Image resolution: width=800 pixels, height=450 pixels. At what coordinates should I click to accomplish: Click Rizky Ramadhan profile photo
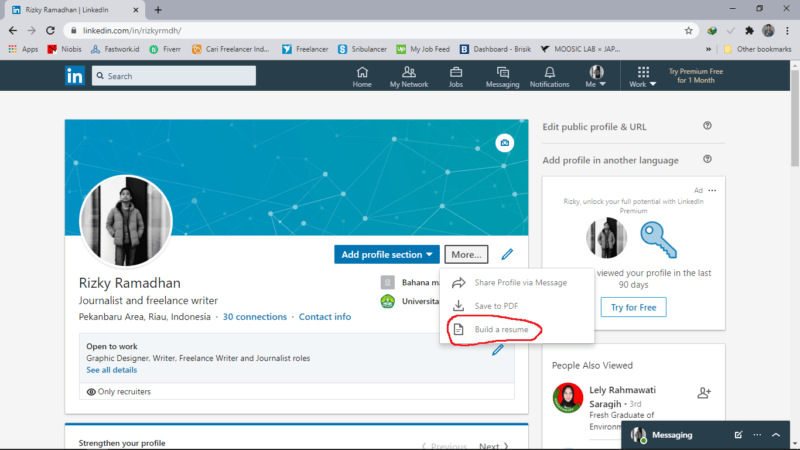[x=126, y=221]
